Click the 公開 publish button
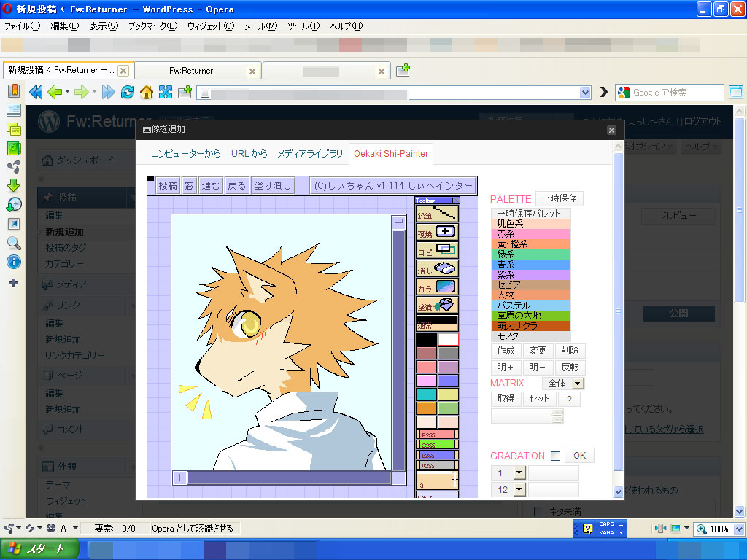 point(678,313)
